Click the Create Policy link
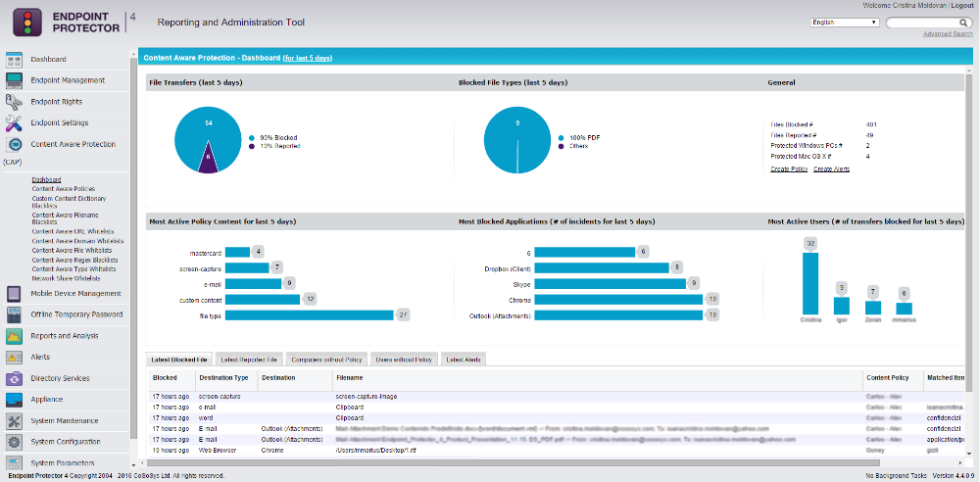 (x=789, y=169)
